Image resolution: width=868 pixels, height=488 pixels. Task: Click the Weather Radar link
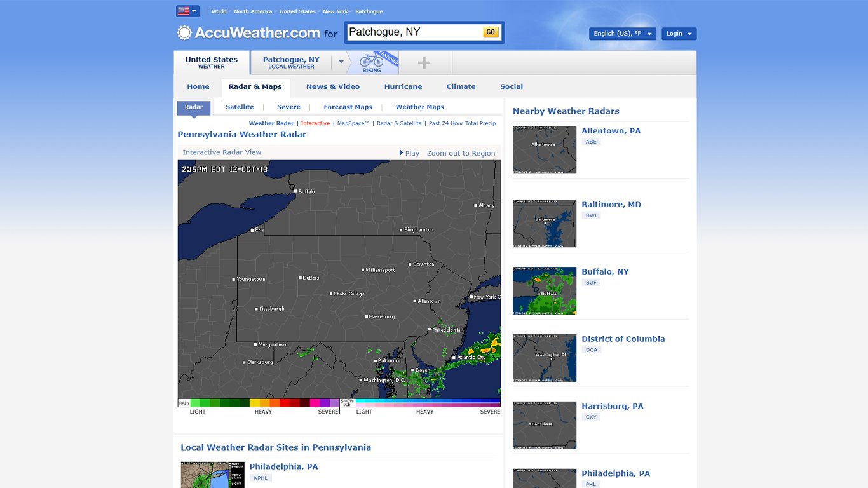271,123
